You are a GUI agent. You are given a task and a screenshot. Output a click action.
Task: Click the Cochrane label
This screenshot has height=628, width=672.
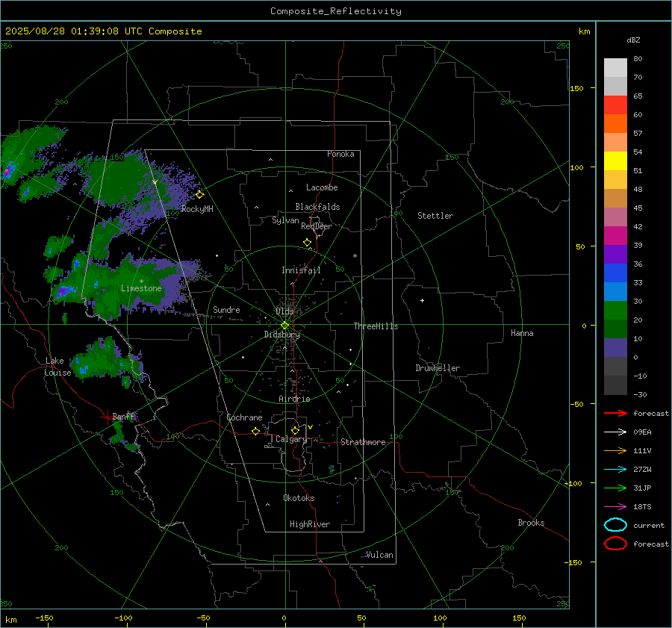coord(244,417)
